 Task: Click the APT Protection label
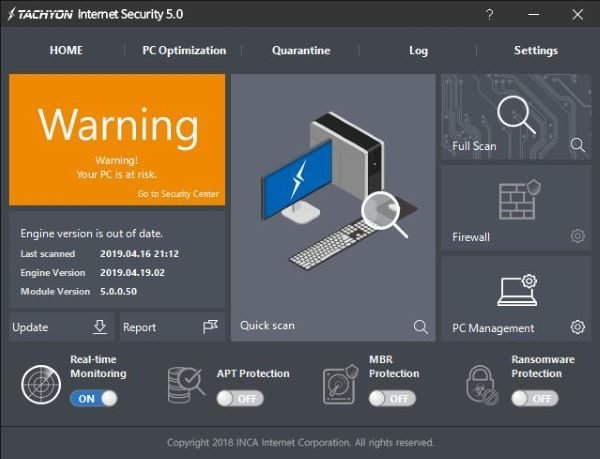(253, 374)
